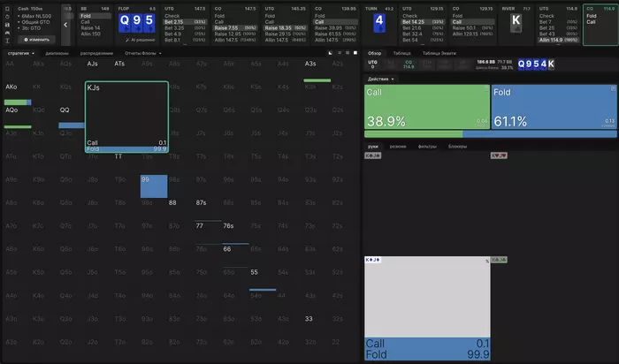Select the фильтры sub-tab
Screen dimensions: 619x364
427,147
